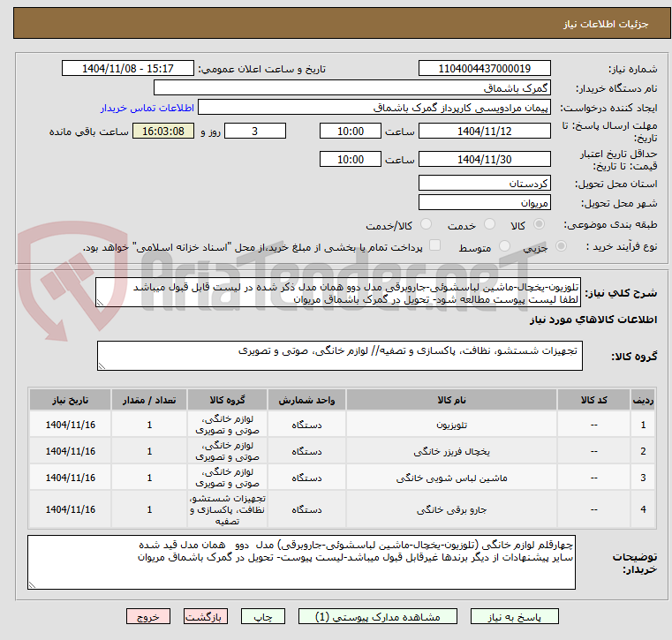Open اطلاعات تماس خریدار link
The height and width of the screenshot is (640, 672).
(147, 108)
